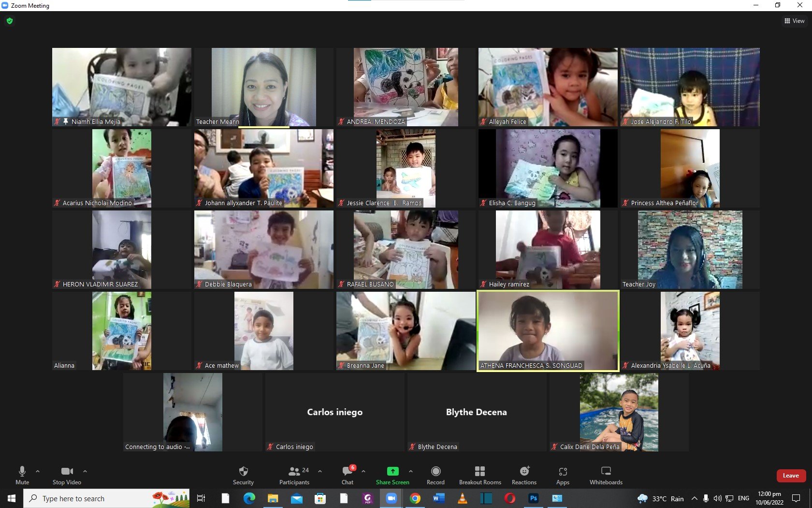Screen dimensions: 812x508
Task: Open Breakout Rooms
Action: [480, 475]
